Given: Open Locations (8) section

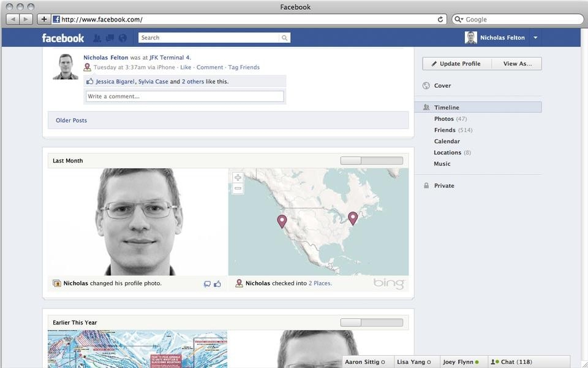Looking at the screenshot, I should pyautogui.click(x=452, y=153).
